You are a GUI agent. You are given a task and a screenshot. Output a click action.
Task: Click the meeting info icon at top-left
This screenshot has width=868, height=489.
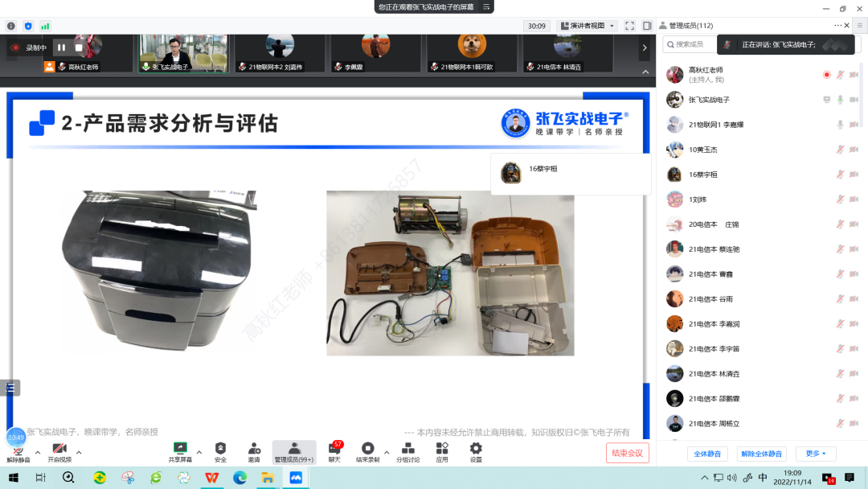click(11, 26)
